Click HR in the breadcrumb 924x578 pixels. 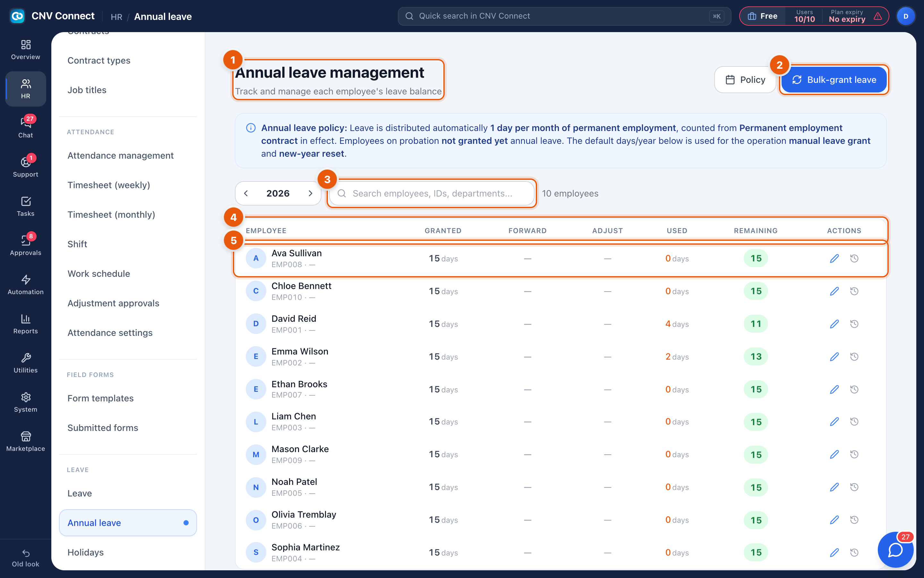(x=116, y=17)
